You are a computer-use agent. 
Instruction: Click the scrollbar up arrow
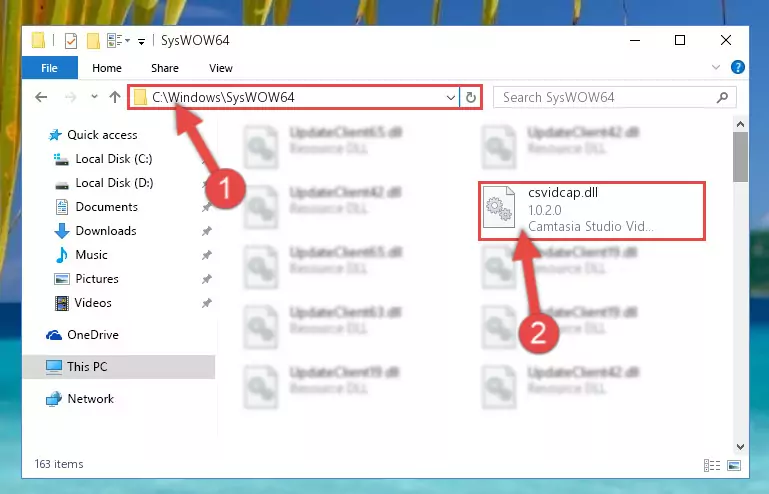click(740, 124)
